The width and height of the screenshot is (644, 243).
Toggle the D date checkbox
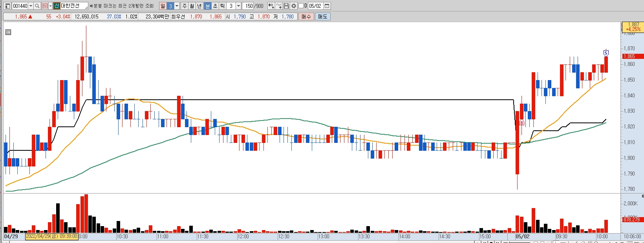[x=301, y=6]
